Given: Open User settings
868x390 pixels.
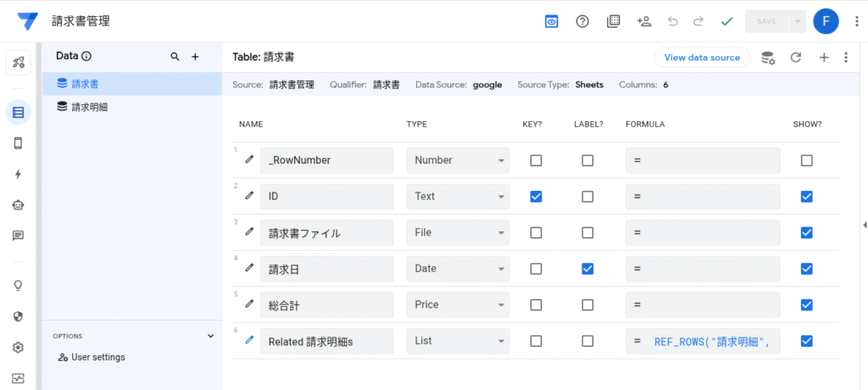Looking at the screenshot, I should coord(97,357).
